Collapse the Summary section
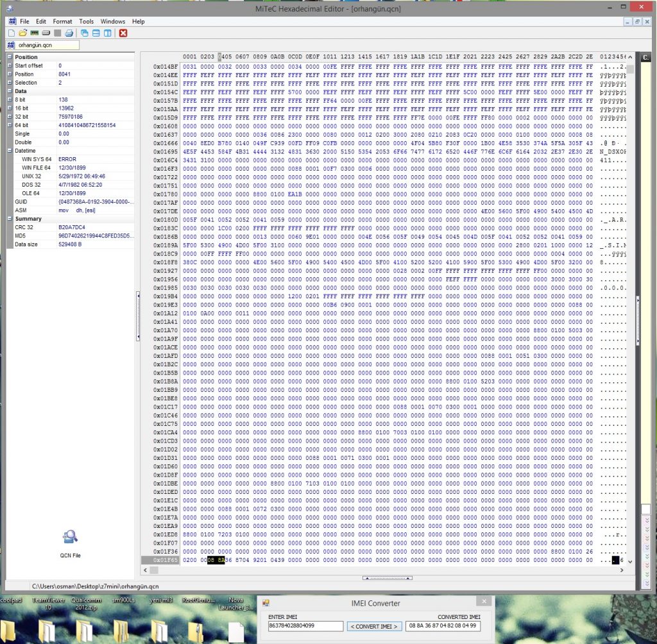 pyautogui.click(x=10, y=219)
